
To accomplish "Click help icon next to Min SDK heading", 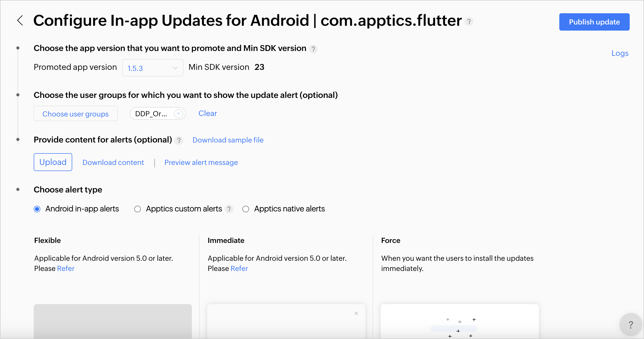I will point(313,49).
